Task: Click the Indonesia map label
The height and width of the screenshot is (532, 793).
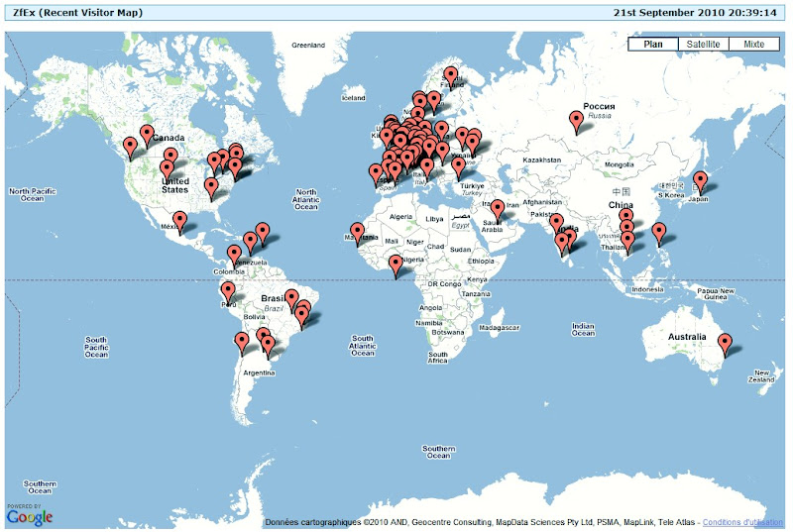Action: [647, 289]
